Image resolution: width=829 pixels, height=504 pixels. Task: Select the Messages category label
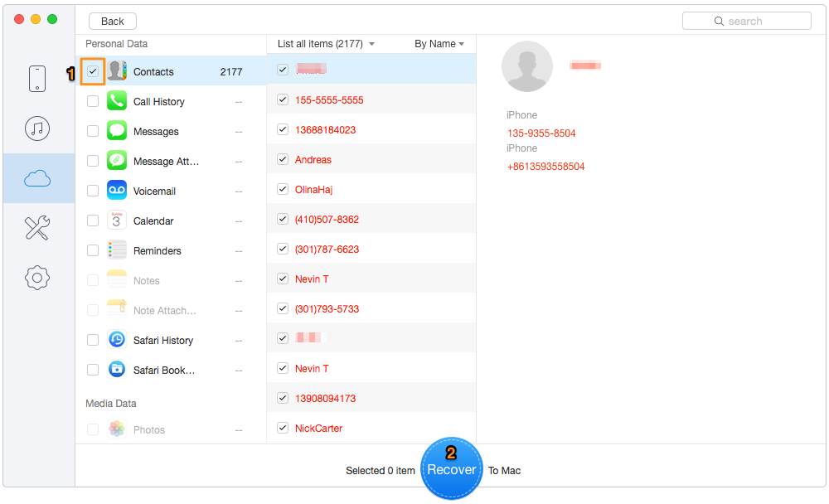156,131
